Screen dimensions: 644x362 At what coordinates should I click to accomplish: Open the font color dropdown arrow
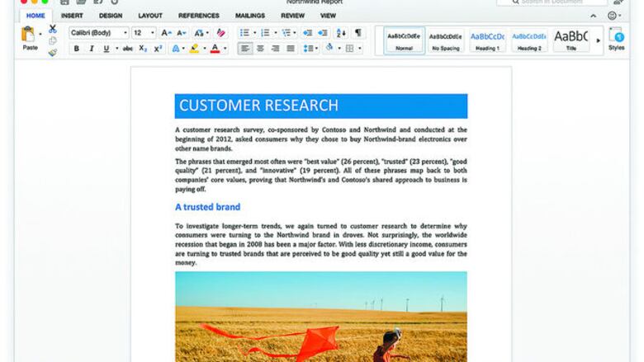[x=225, y=49]
